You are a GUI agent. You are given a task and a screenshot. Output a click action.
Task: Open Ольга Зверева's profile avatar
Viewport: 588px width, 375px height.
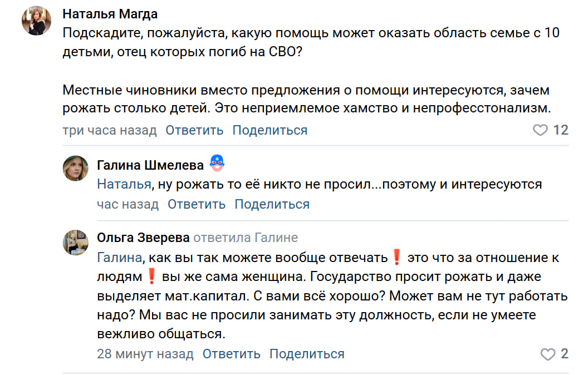75,242
